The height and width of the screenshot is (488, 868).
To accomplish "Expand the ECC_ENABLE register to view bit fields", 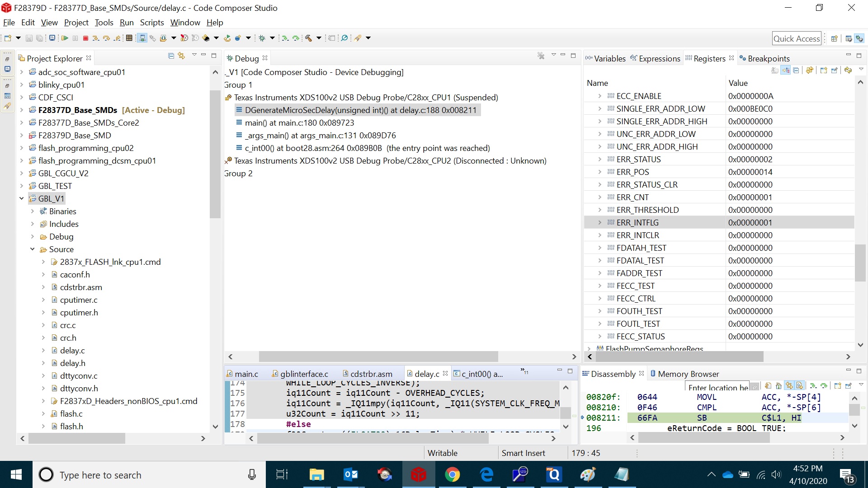I will coord(600,96).
